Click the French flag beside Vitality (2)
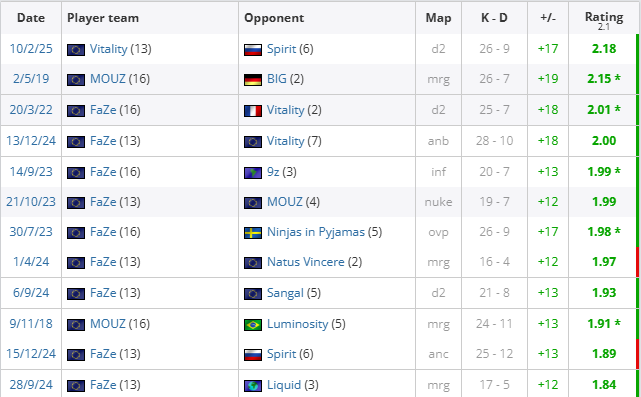Image resolution: width=641 pixels, height=397 pixels. (253, 110)
